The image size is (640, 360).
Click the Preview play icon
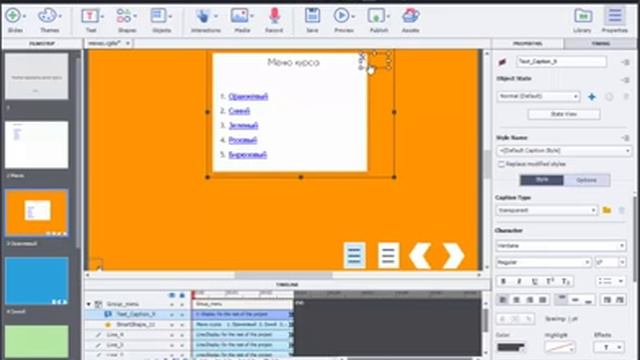(341, 16)
